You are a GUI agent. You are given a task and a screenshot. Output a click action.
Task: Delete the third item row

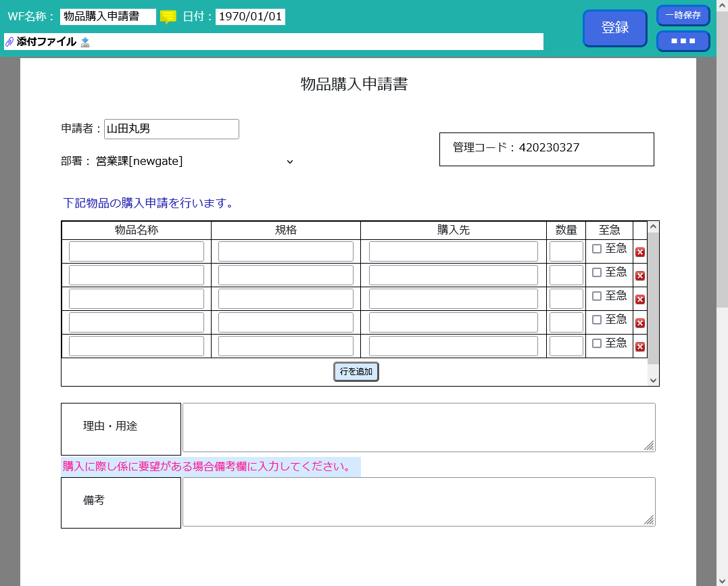640,299
